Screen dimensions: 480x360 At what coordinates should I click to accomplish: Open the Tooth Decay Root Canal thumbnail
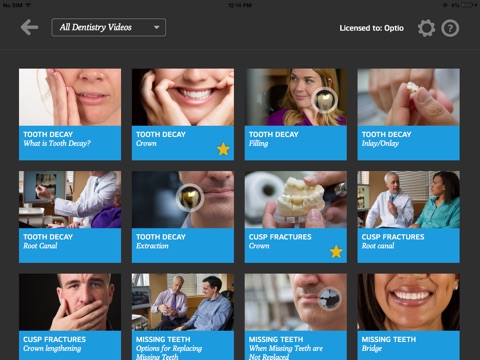tap(70, 200)
